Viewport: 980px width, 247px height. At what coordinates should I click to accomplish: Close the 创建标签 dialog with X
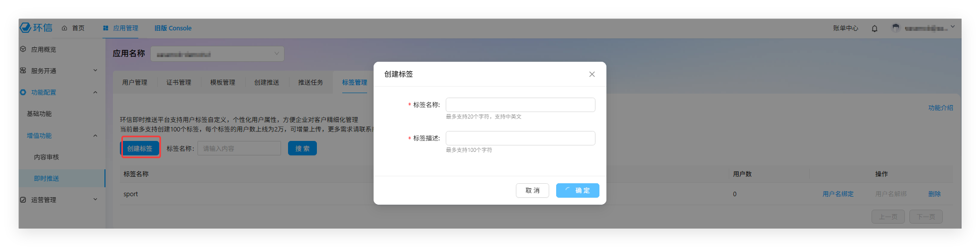591,74
